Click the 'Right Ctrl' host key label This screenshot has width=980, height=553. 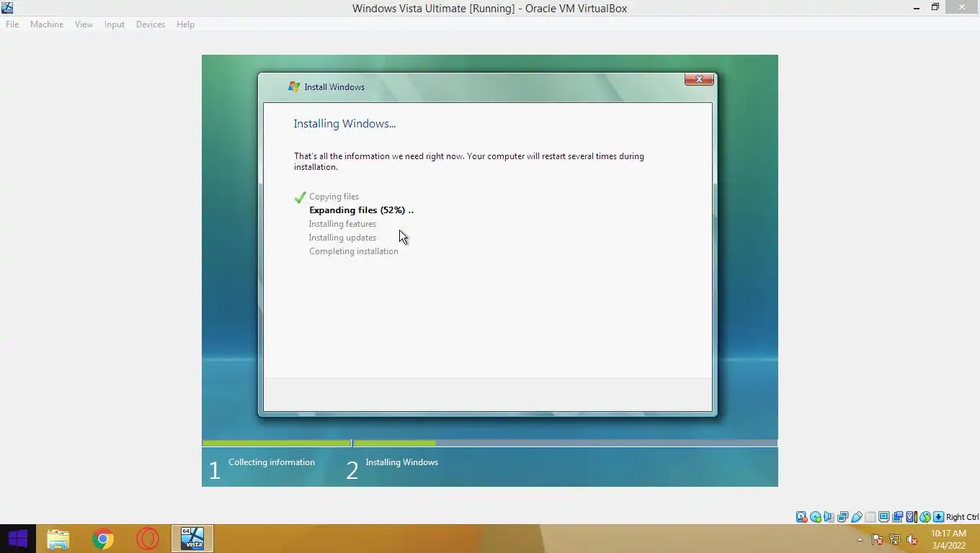pos(962,517)
